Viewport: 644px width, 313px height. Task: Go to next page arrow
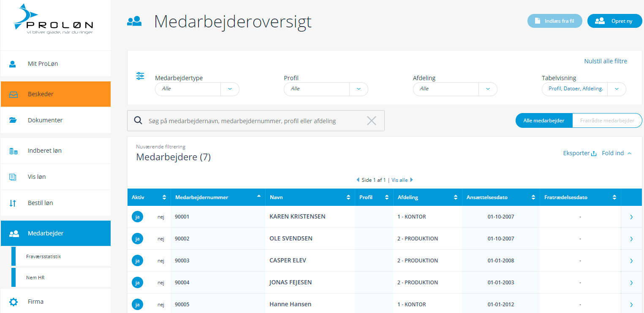(412, 180)
